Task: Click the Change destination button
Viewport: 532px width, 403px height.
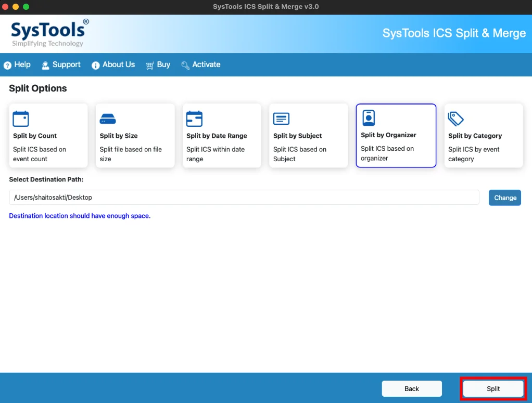Action: (x=504, y=198)
